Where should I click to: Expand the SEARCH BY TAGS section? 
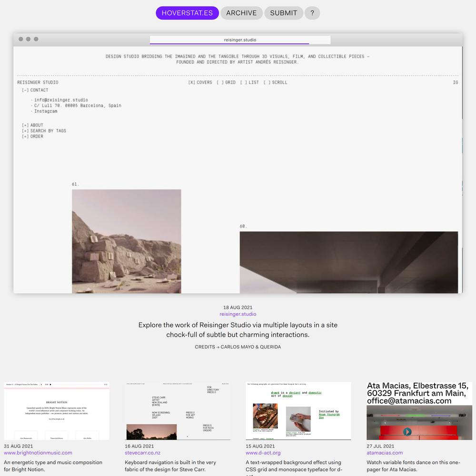[x=44, y=131]
